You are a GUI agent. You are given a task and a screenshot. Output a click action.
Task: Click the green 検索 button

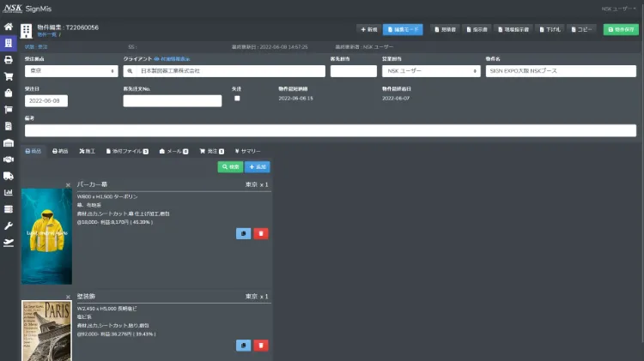(229, 167)
